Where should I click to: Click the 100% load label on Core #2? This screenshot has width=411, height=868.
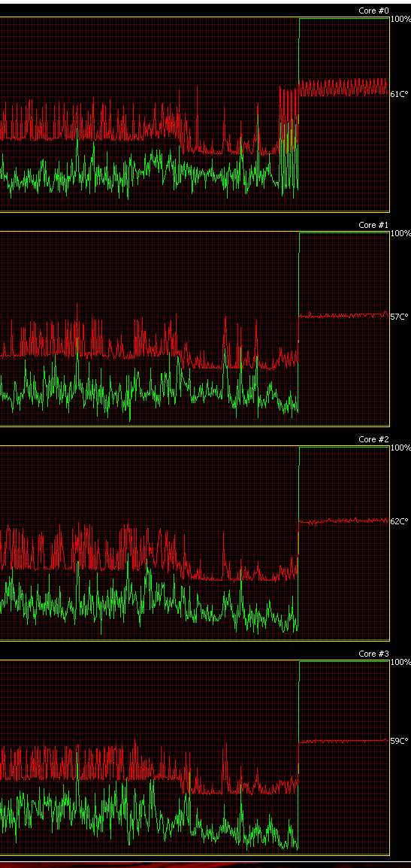pyautogui.click(x=400, y=448)
